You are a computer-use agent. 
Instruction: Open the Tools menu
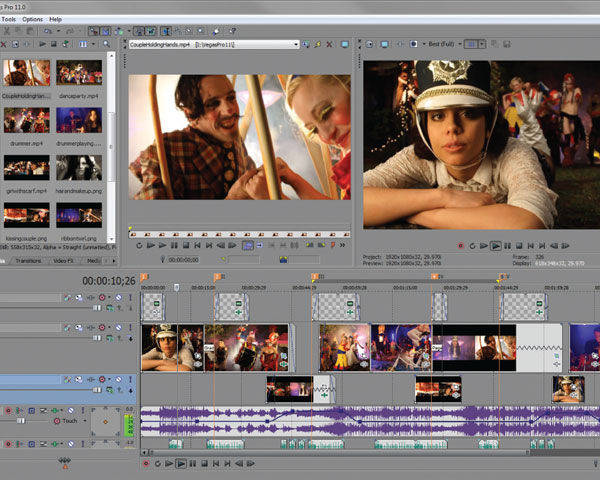click(8, 19)
